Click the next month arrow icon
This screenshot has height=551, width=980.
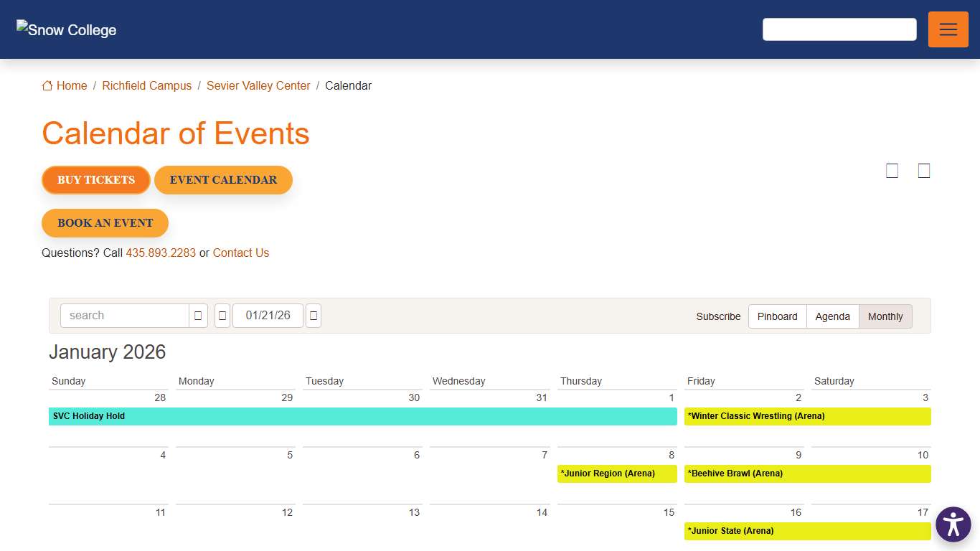point(313,316)
